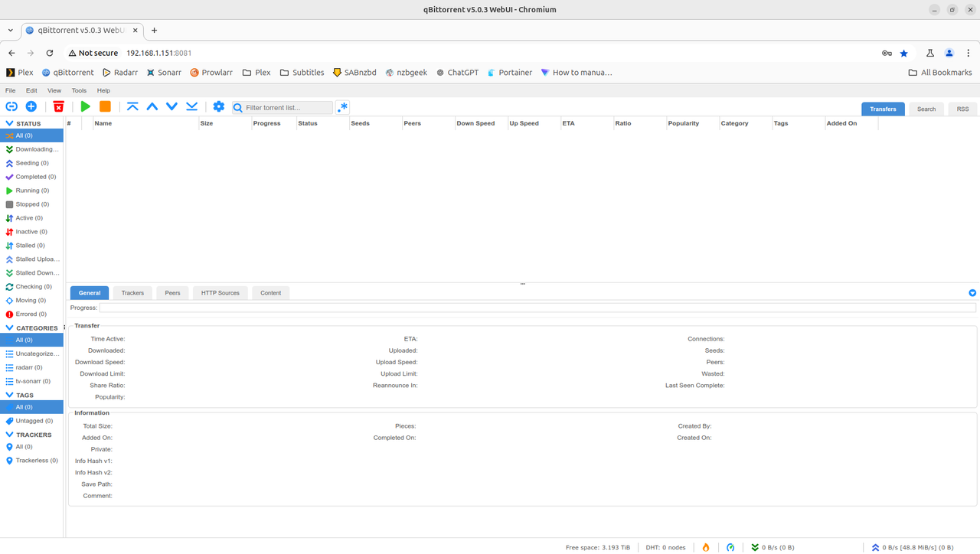
Task: Select the Active (0) filter
Action: click(32, 218)
